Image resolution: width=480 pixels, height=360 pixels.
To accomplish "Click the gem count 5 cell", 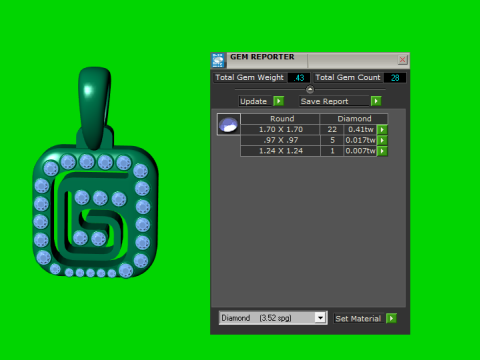I will (x=332, y=140).
